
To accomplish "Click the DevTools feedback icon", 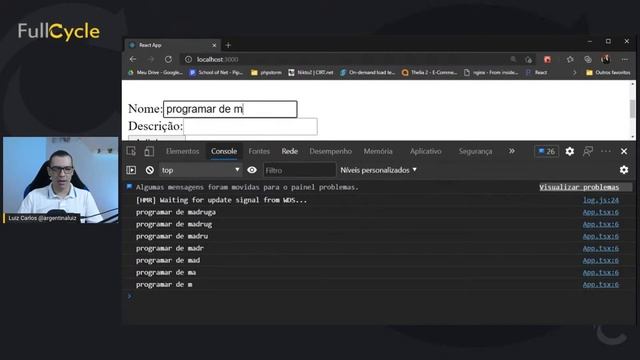I will [588, 151].
